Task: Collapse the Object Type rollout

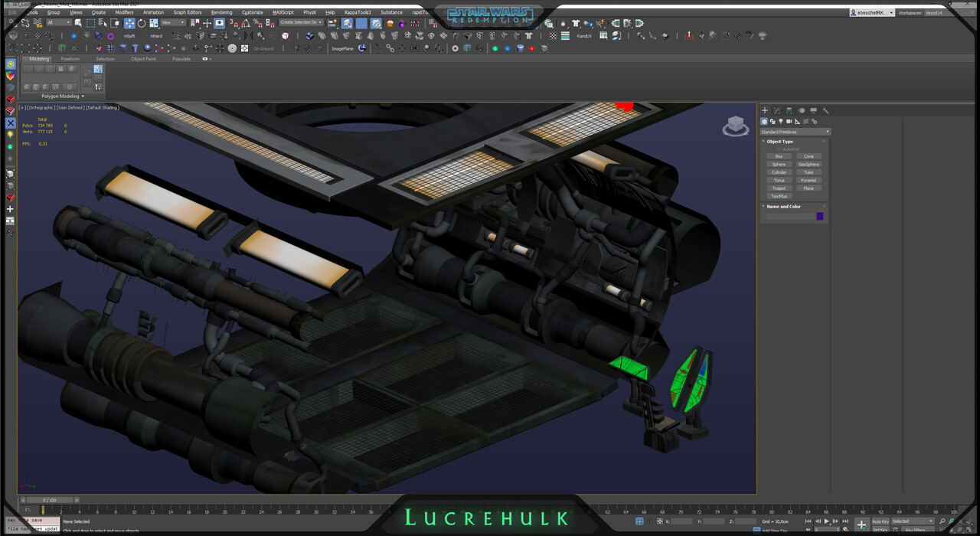Action: [779, 142]
